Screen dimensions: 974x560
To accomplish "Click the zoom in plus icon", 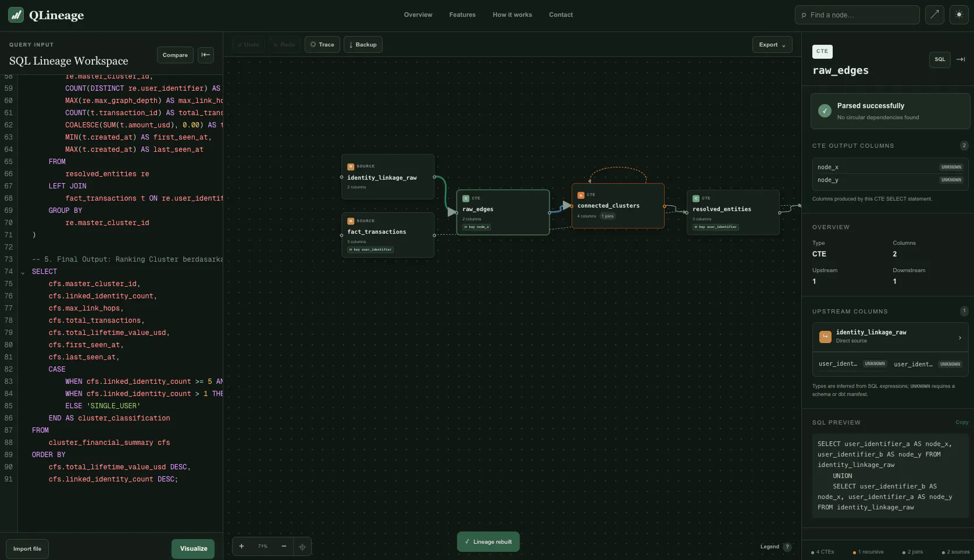I will point(241,546).
